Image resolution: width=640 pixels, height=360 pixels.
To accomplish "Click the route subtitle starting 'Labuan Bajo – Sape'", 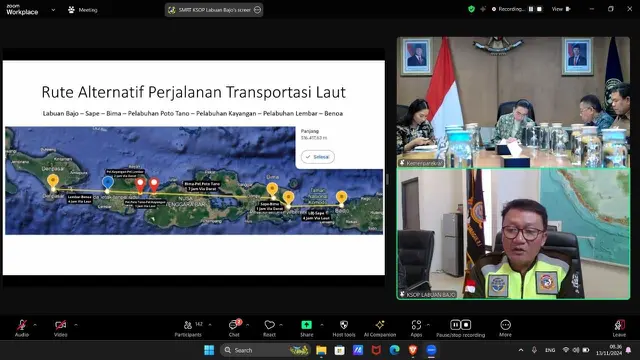I will tap(193, 113).
